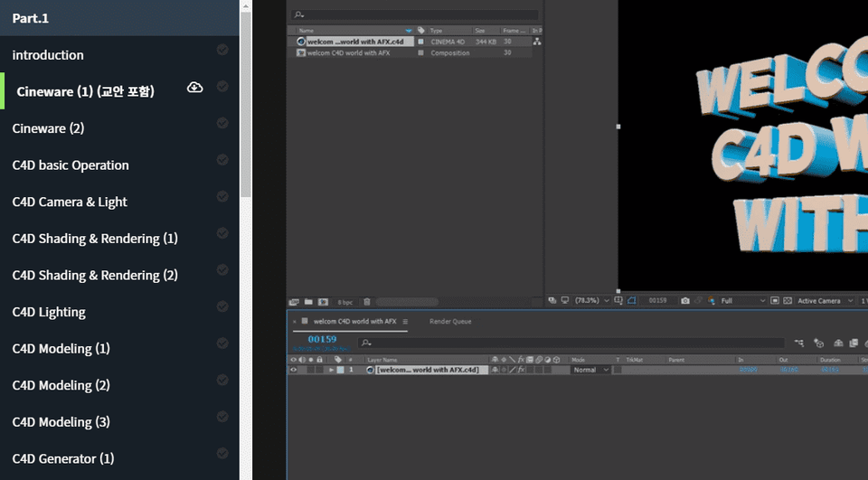Open the Full resolution dropdown
The image size is (868, 480).
coord(743,301)
